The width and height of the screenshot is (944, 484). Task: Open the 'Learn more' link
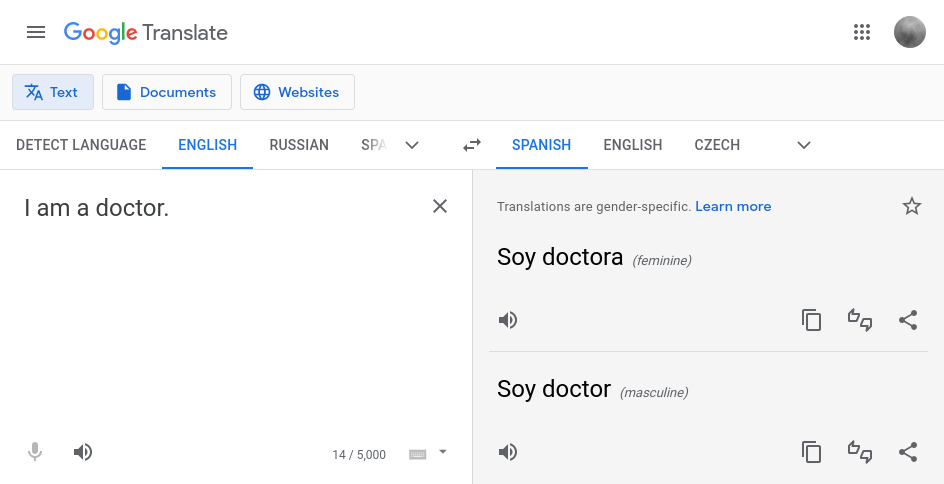click(733, 206)
